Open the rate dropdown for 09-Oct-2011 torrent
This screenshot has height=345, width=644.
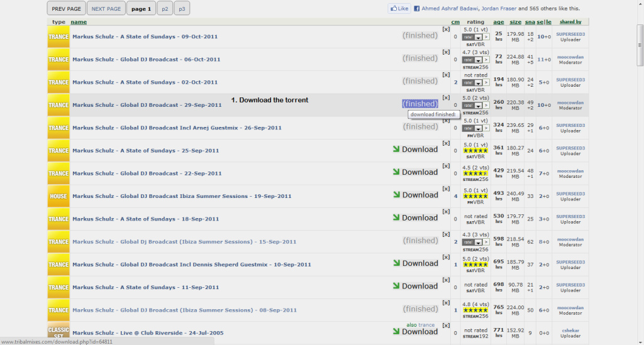tap(472, 37)
